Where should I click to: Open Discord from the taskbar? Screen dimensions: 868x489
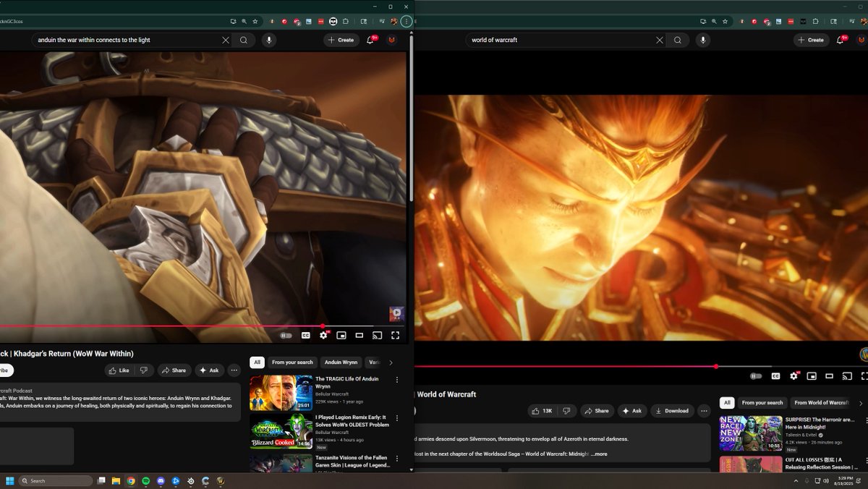(161, 481)
